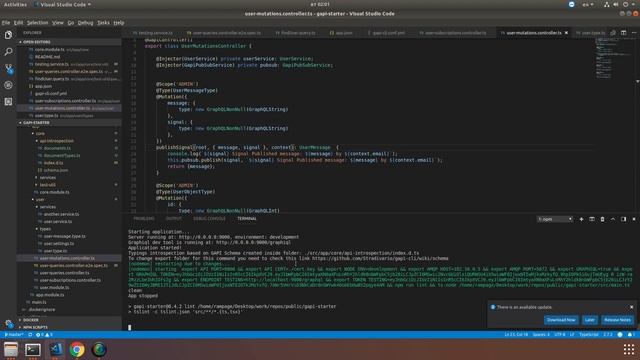Open README.md in open editors list
Image resolution: width=640 pixels, height=360 pixels.
click(x=47, y=57)
